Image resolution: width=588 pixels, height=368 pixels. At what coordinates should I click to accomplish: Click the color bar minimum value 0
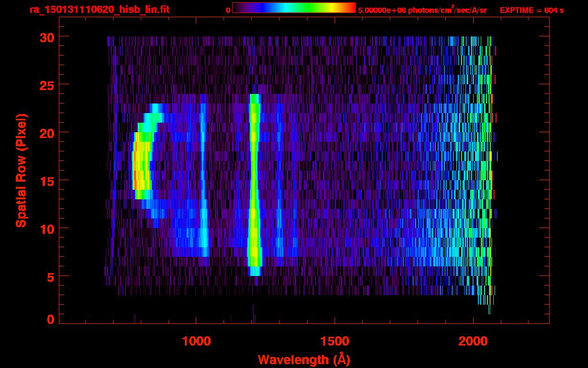228,10
